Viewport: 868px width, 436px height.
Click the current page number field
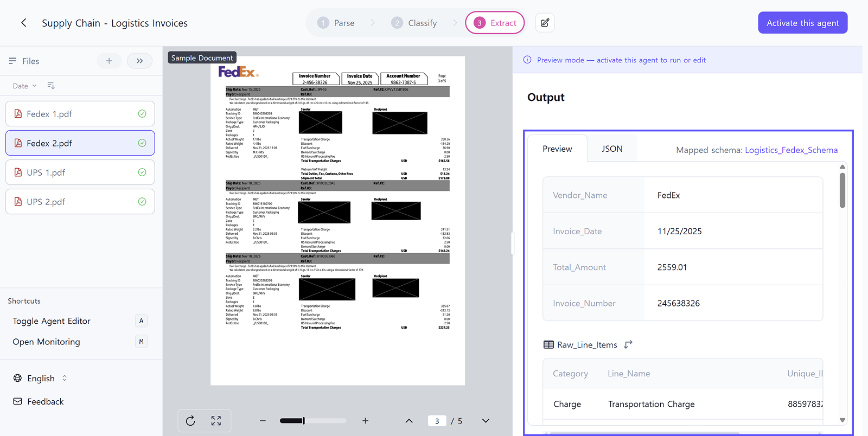(x=437, y=421)
